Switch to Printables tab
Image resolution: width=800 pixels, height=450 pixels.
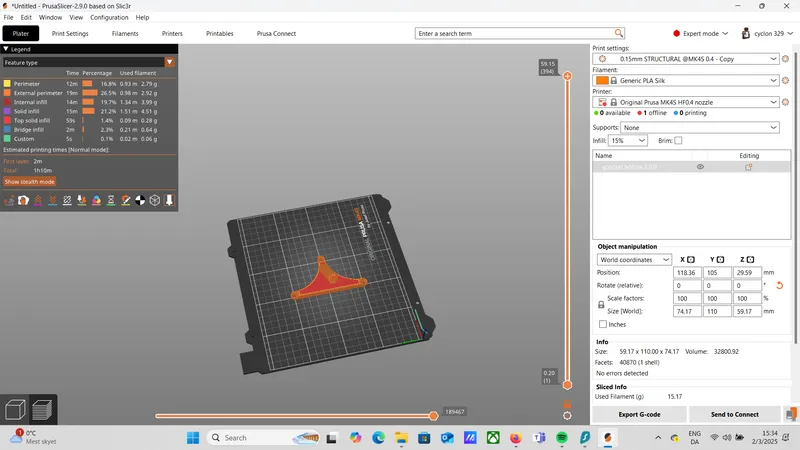point(220,34)
